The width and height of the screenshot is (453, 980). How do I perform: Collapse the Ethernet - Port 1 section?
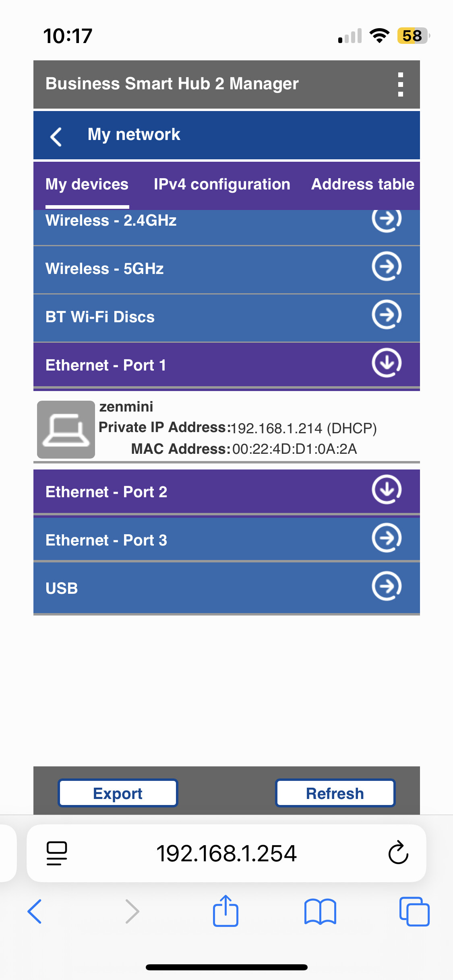(227, 365)
